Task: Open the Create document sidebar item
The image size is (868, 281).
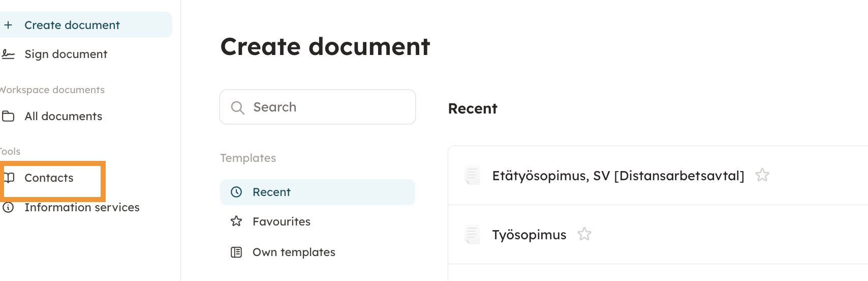Action: [72, 25]
